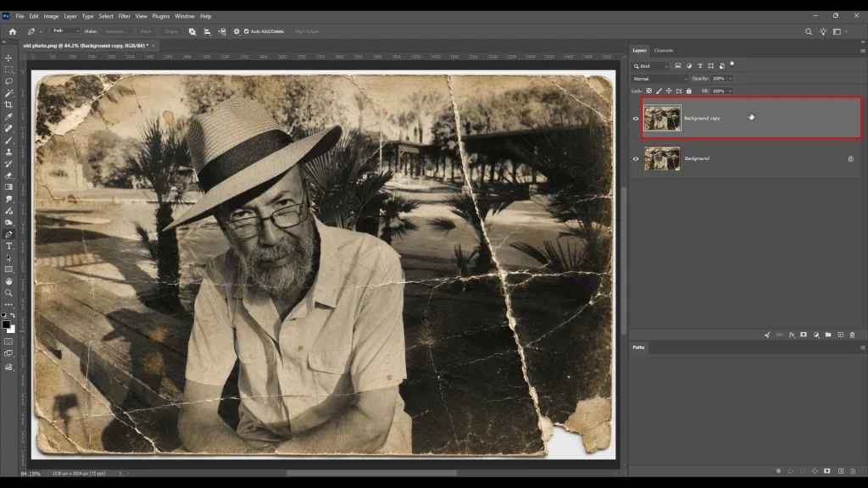This screenshot has height=488, width=868.
Task: Select the Rectangular Marquee tool
Action: 8,69
